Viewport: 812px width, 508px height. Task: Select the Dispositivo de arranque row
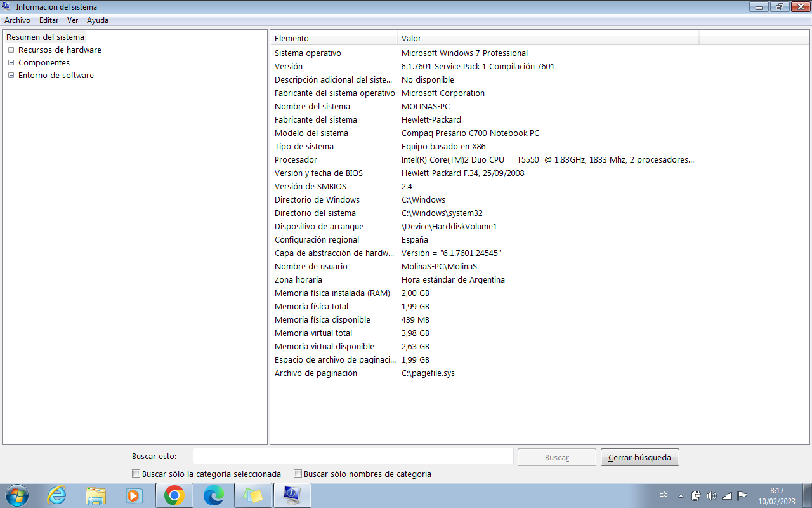(485, 226)
